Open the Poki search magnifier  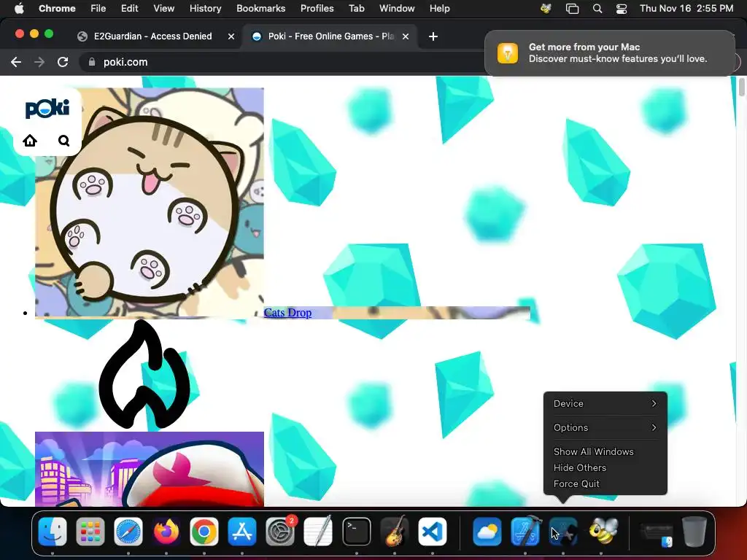(x=64, y=141)
